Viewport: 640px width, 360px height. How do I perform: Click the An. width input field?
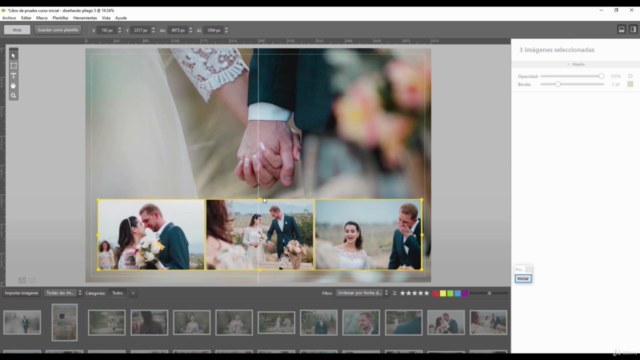(178, 30)
